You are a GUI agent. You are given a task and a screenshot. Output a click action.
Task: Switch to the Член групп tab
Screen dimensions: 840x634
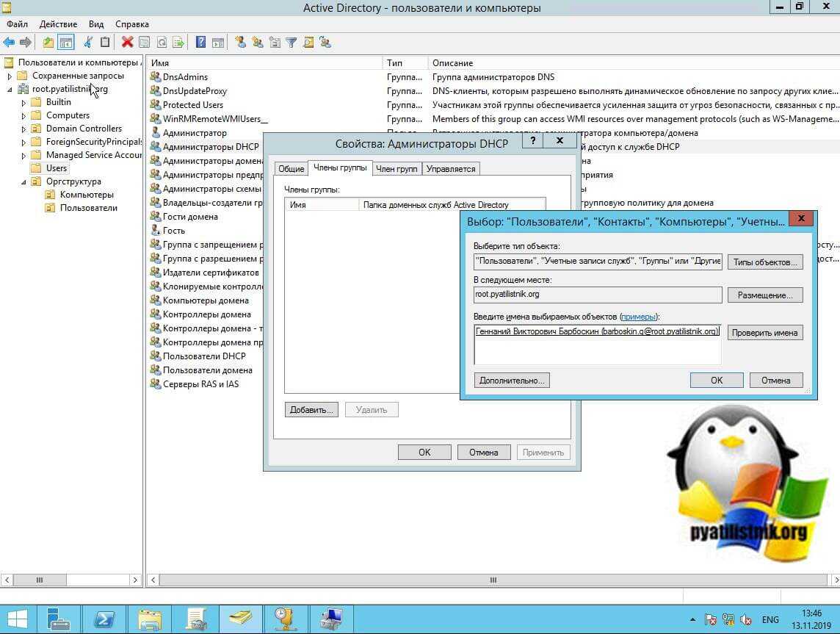(x=397, y=169)
